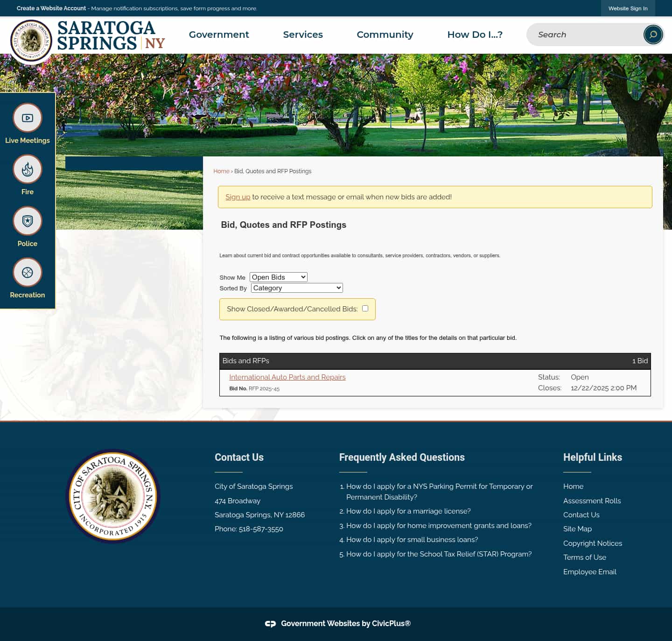Enable Show Closed/Awarded/Cancelled Bids checkbox
The width and height of the screenshot is (672, 641).
pos(365,308)
